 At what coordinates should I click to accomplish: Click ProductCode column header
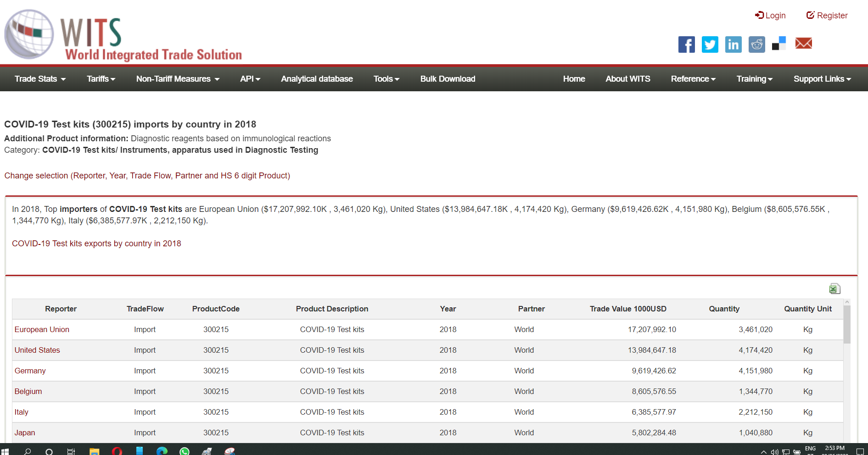216,309
